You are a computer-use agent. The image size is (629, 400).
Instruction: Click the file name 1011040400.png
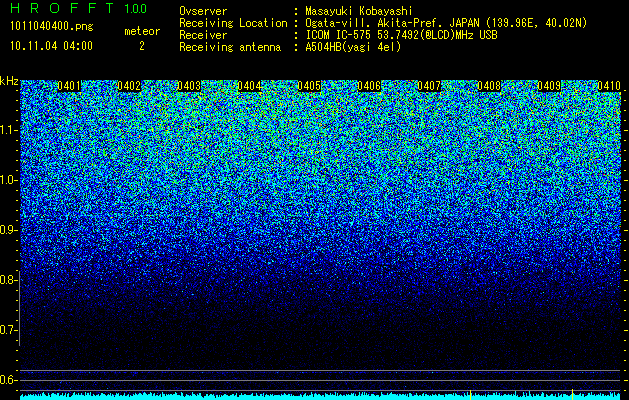coord(52,27)
